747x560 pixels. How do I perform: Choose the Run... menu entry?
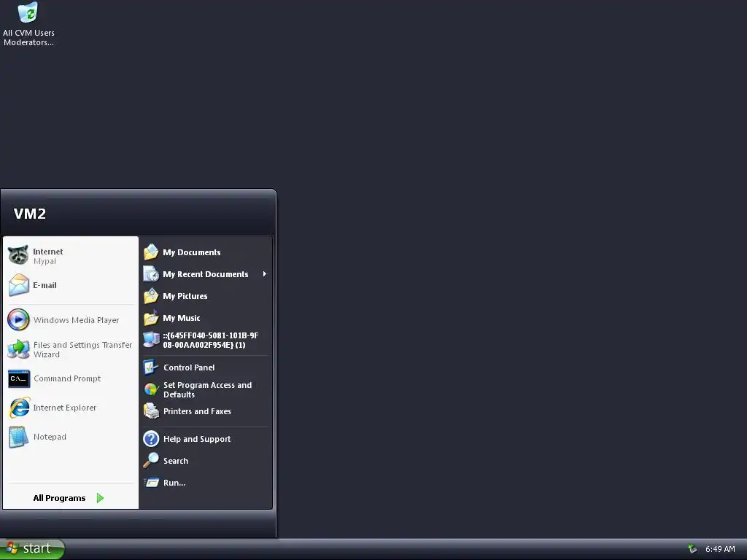coord(206,483)
